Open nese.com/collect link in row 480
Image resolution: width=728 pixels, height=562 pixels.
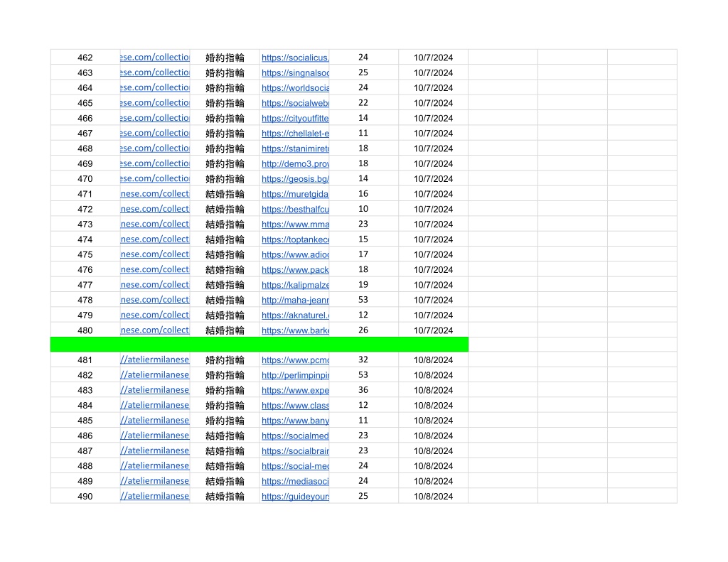pyautogui.click(x=155, y=330)
